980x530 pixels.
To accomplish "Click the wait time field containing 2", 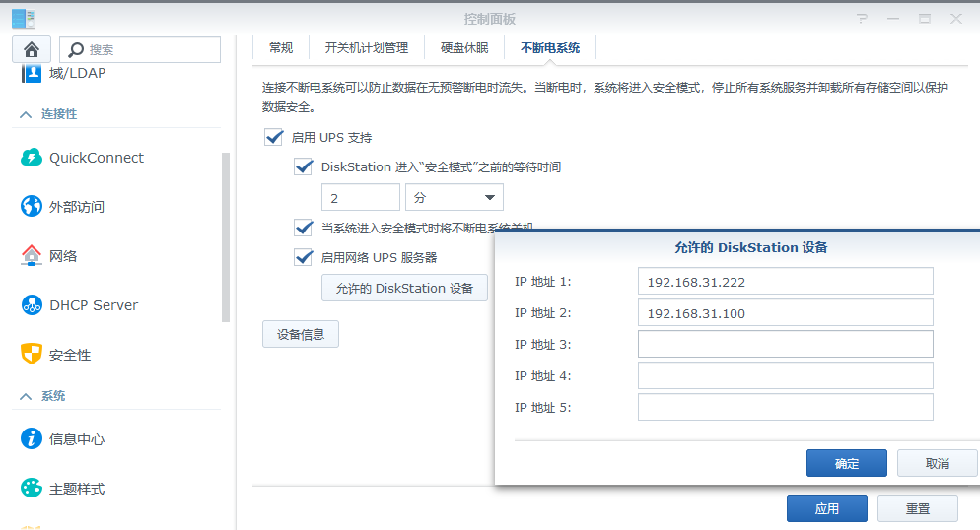I will point(361,197).
